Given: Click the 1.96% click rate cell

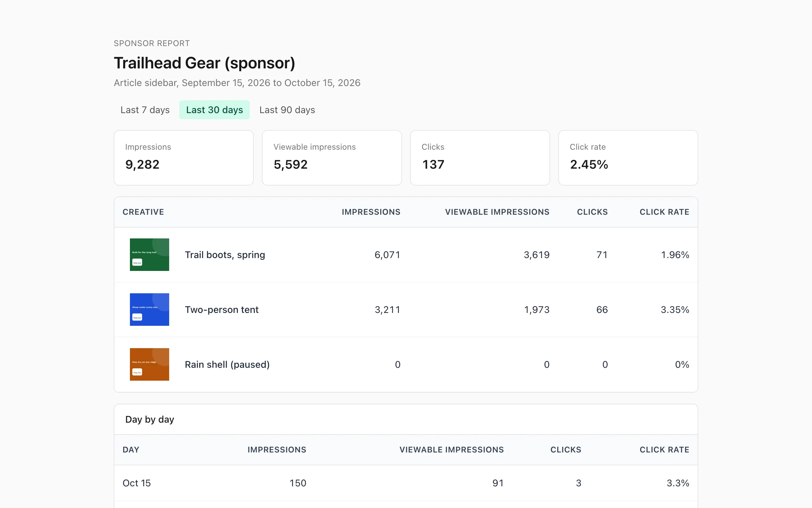Looking at the screenshot, I should pyautogui.click(x=675, y=255).
